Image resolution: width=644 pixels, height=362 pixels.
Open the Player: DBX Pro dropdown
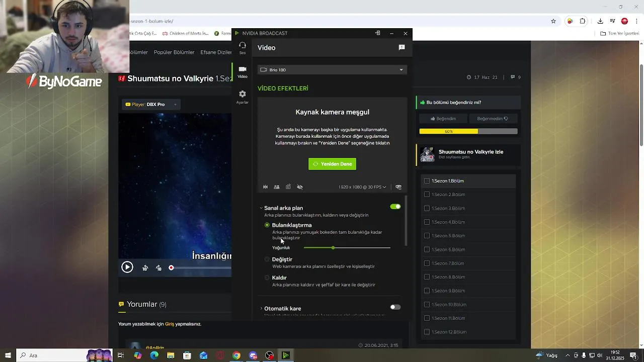(x=151, y=105)
